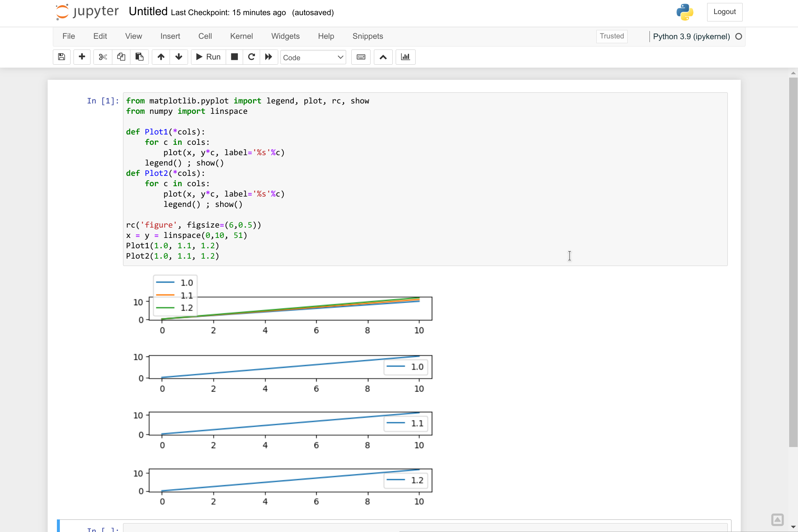Open the File menu
Image resolution: width=798 pixels, height=532 pixels.
69,36
